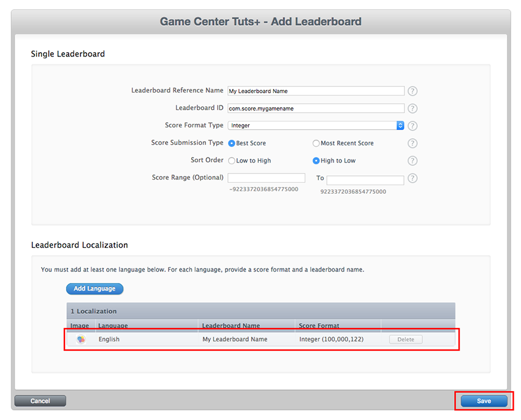
Task: Click the English localization image icon
Action: pyautogui.click(x=81, y=339)
